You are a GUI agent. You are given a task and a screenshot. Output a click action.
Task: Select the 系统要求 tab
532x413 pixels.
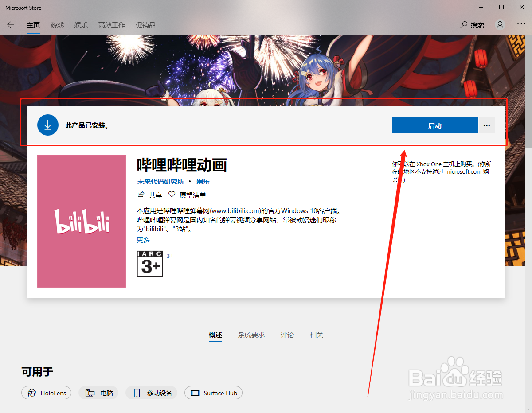(x=251, y=335)
